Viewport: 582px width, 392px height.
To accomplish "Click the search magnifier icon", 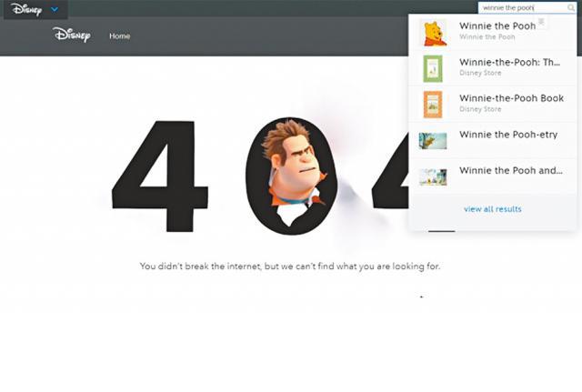I will coord(570,7).
